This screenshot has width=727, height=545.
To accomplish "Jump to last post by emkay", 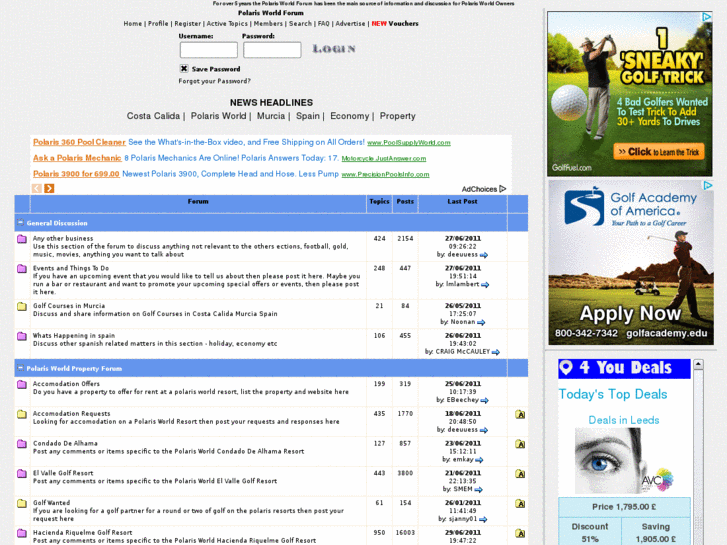I will point(479,460).
